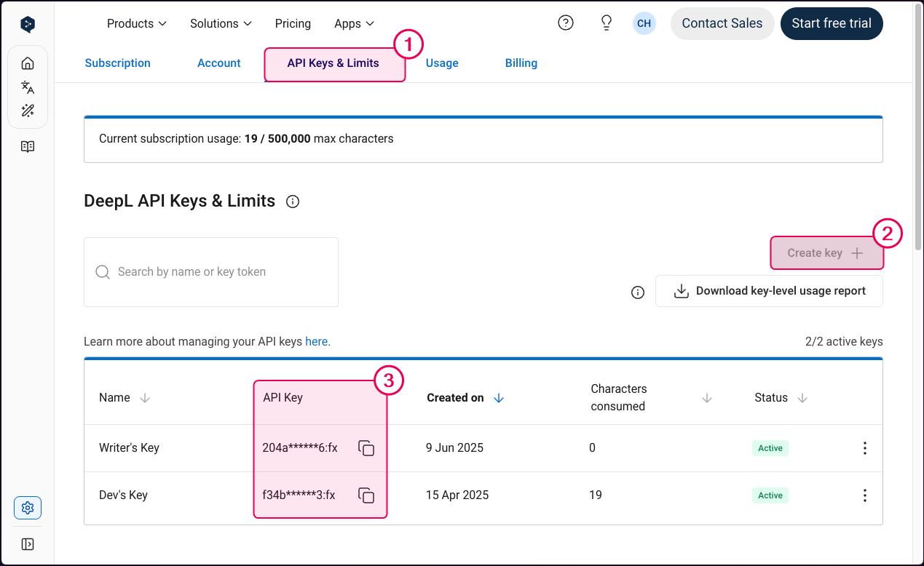Expand the Products menu
The height and width of the screenshot is (566, 924).
[136, 23]
